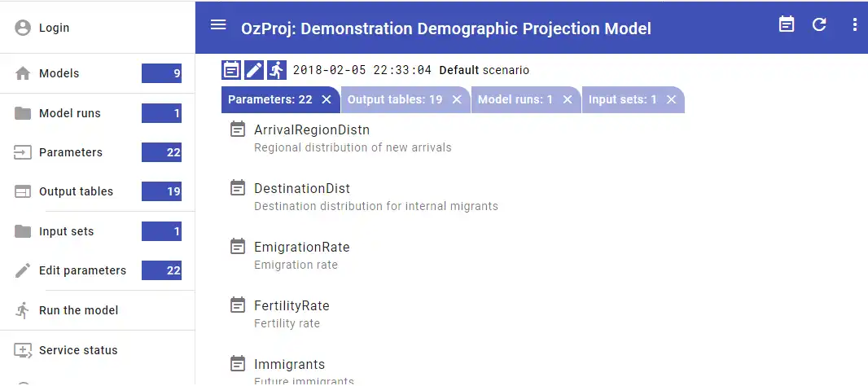Click the notes icon in top header
868x386 pixels.
point(787,24)
